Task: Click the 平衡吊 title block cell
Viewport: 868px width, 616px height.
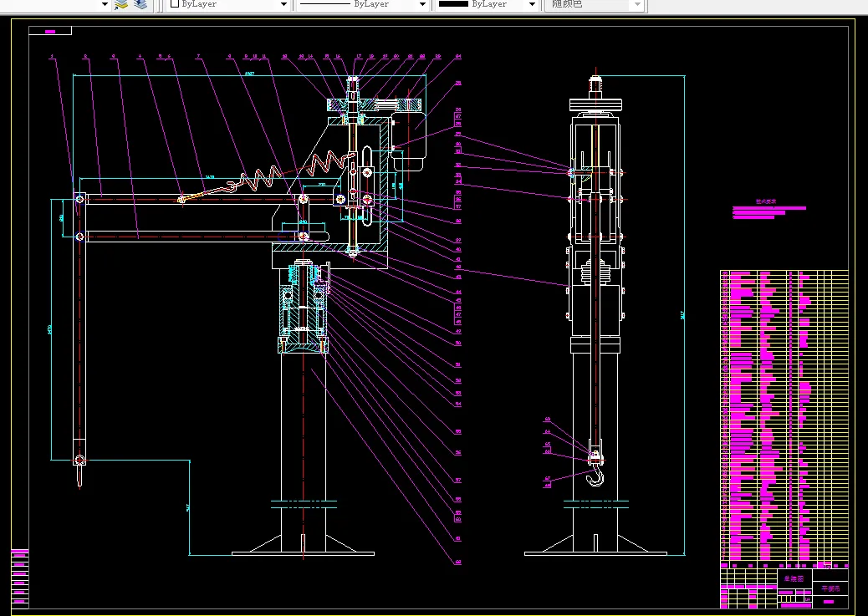Action: click(829, 588)
